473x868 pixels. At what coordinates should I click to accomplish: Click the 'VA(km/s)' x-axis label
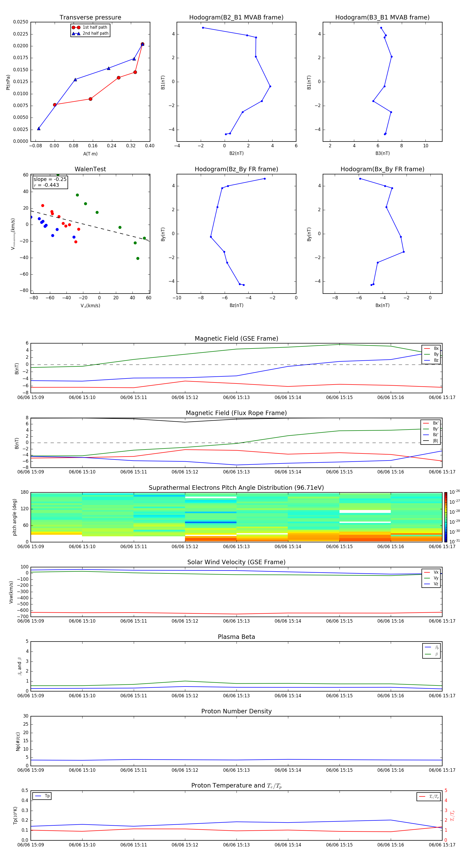pos(90,306)
